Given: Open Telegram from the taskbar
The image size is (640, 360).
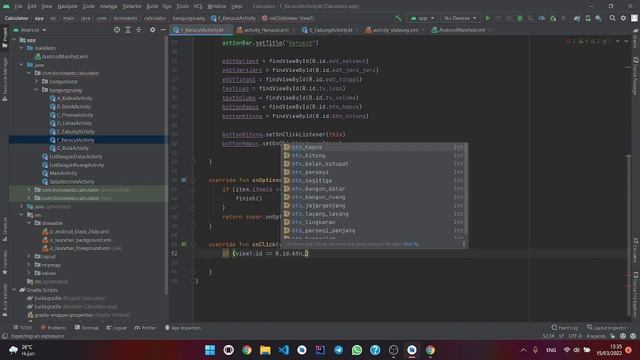Looking at the screenshot, I should tap(338, 350).
